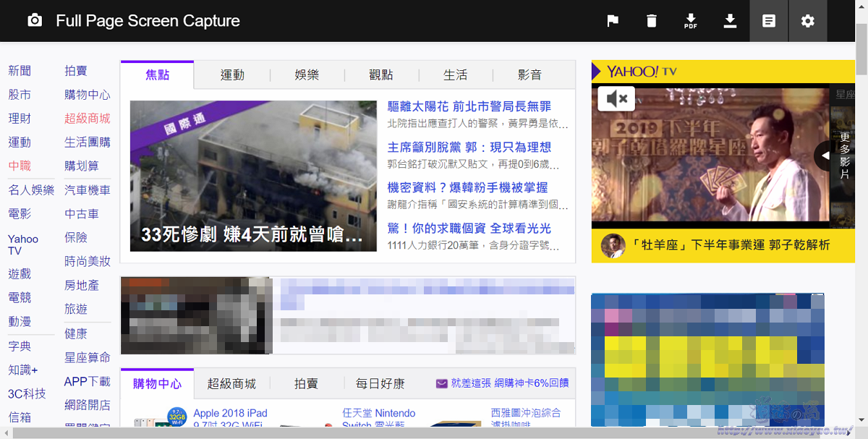Open 拍賣 in second sidebar column
The height and width of the screenshot is (439, 868).
coord(76,71)
